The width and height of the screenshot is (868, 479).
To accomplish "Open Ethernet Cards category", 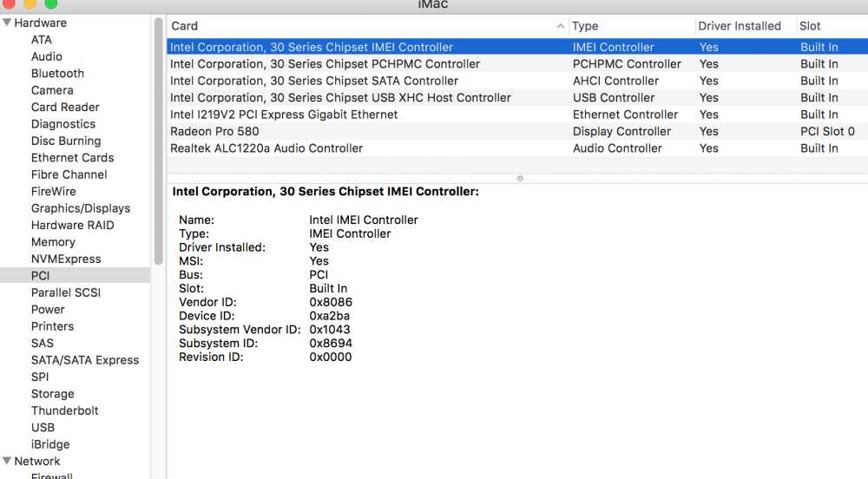I will point(73,158).
